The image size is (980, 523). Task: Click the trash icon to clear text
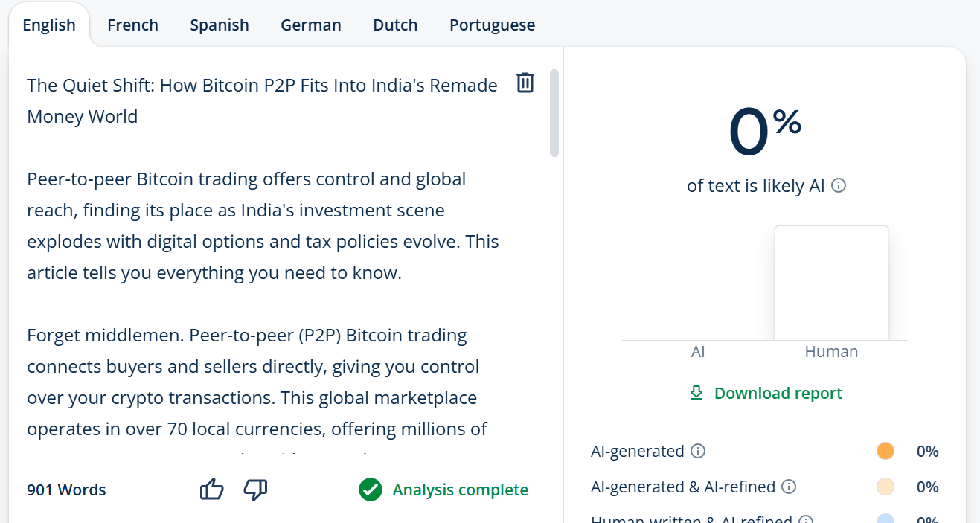(x=525, y=83)
